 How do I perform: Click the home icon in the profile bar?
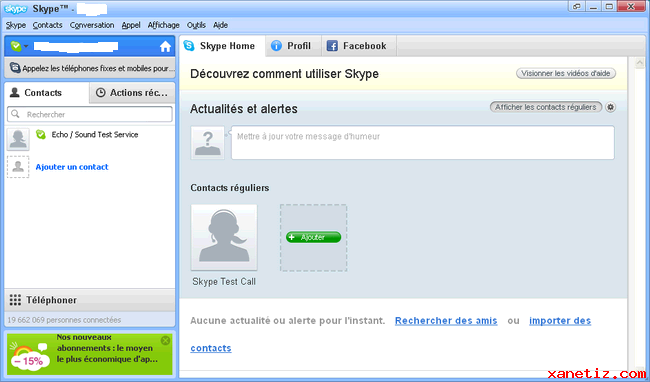click(165, 46)
